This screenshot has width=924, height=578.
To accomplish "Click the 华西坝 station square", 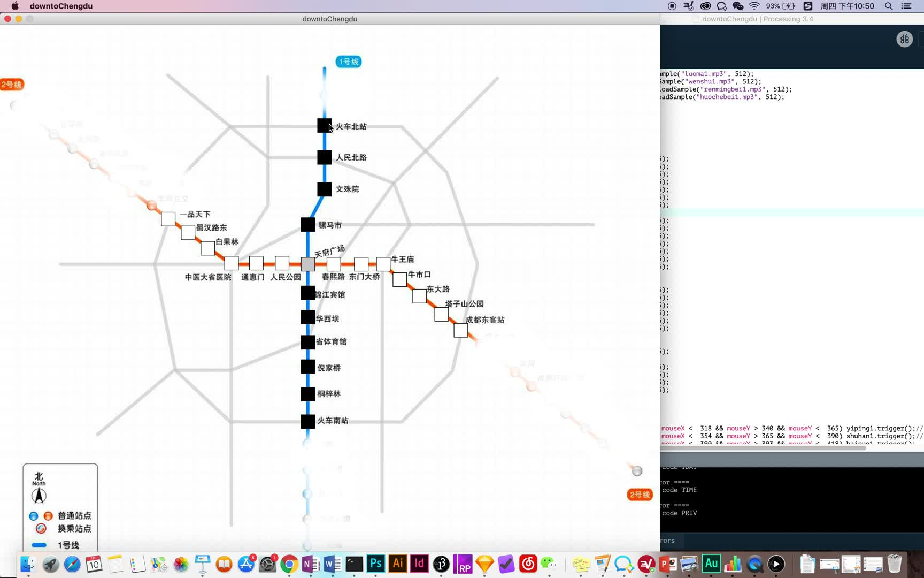I will point(307,317).
